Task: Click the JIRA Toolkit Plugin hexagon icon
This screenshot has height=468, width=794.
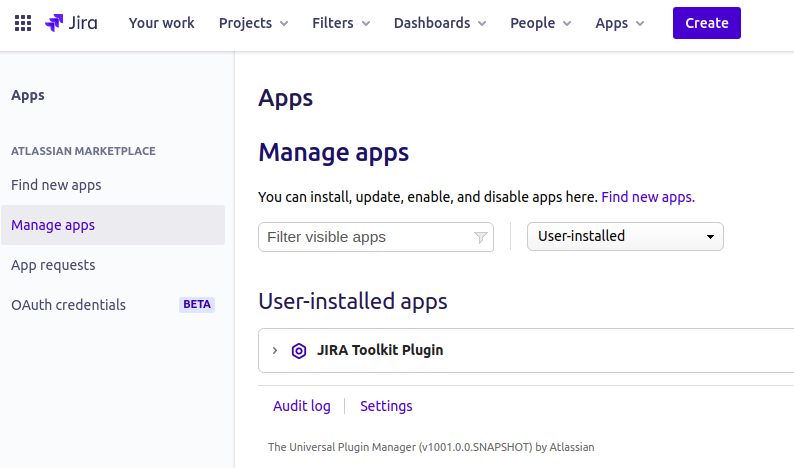Action: point(299,350)
